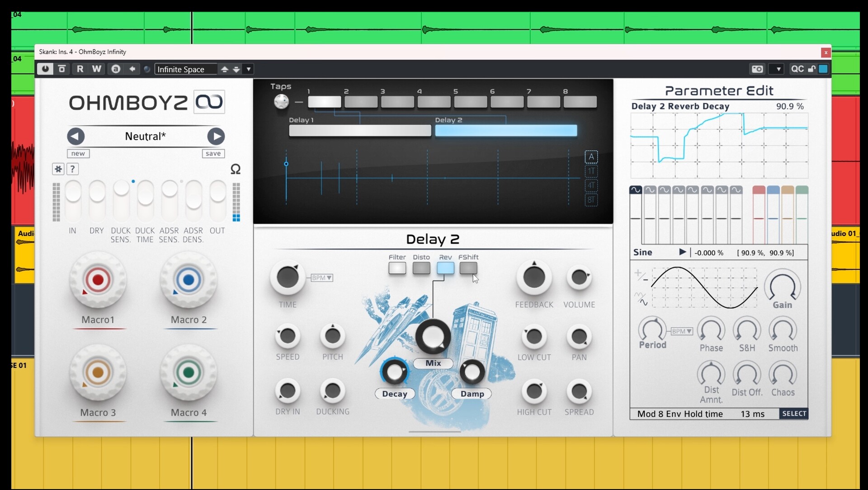
Task: Click the Taps round knob
Action: tap(281, 102)
